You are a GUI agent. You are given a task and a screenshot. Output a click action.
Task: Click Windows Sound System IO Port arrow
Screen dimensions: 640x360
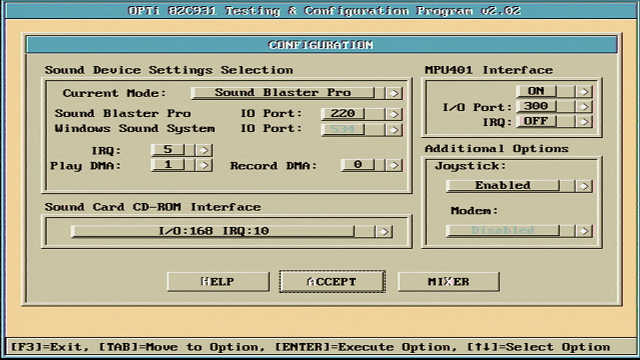point(394,130)
